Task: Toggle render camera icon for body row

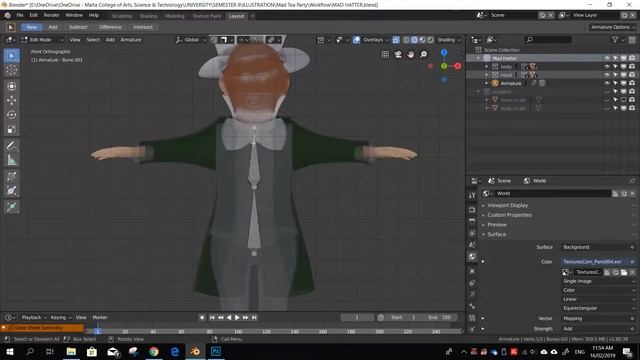Action: tap(632, 67)
